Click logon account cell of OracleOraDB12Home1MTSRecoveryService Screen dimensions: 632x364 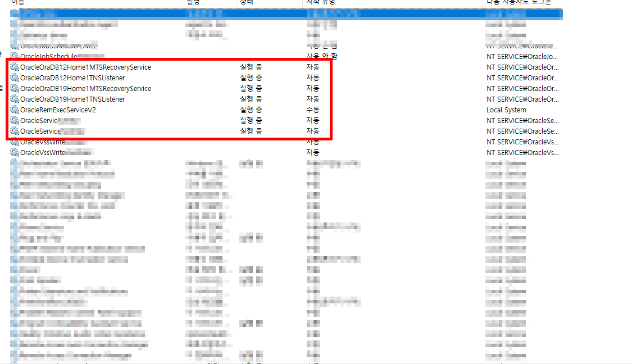[x=522, y=67]
